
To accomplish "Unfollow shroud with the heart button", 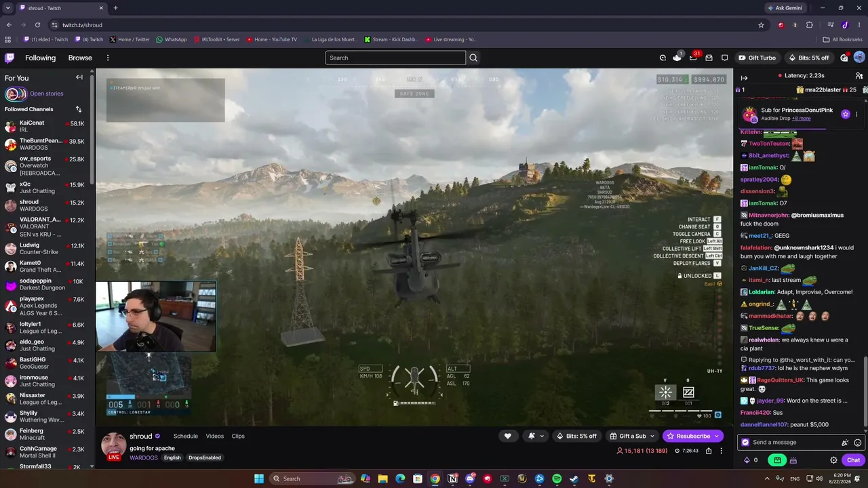I will 507,436.
